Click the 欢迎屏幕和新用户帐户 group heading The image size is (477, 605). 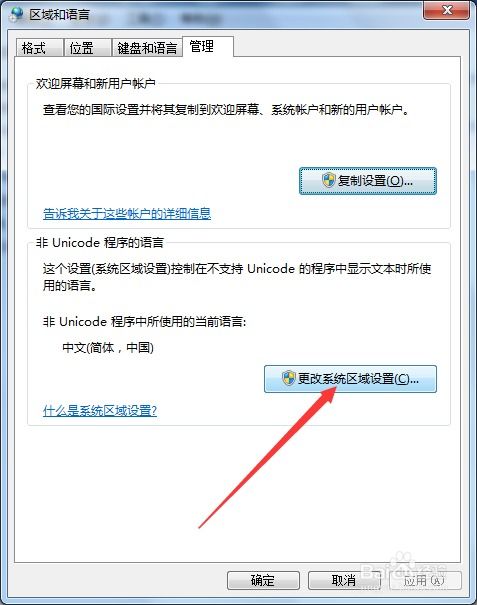[x=96, y=83]
